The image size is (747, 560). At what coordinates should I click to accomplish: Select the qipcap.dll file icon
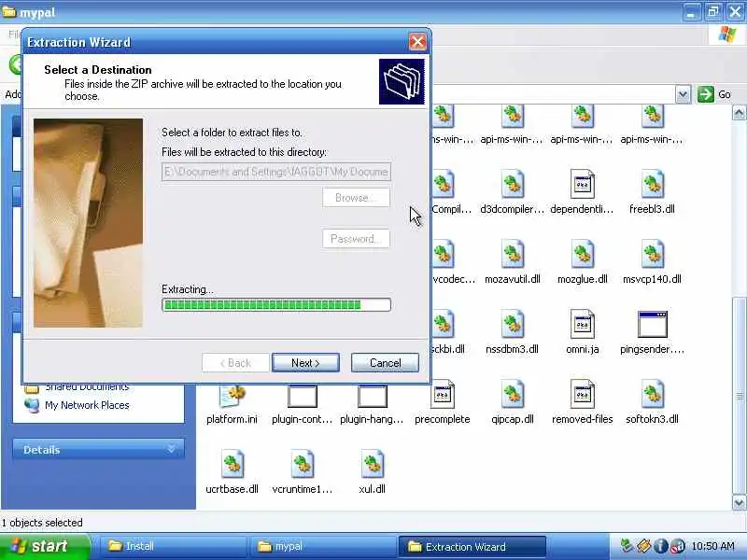coord(512,394)
